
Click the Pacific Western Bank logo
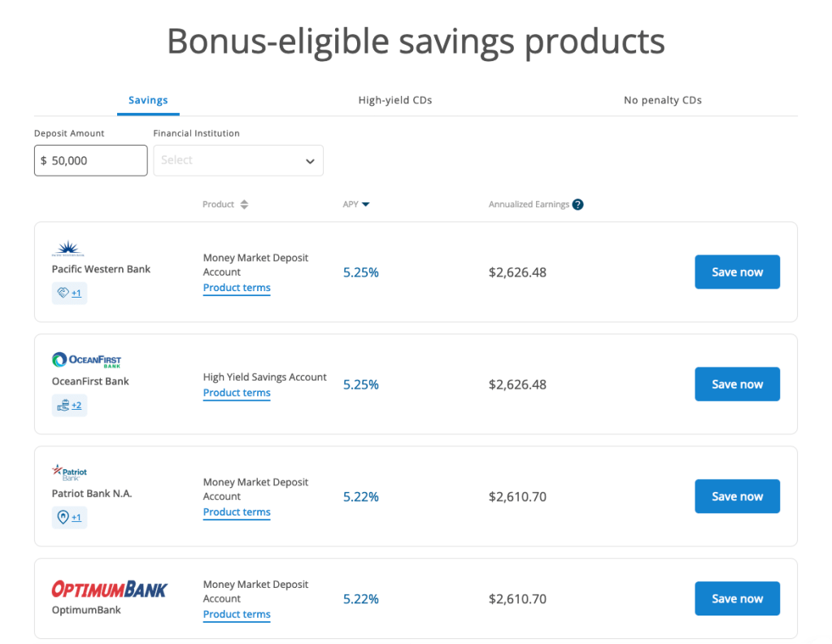tap(68, 249)
